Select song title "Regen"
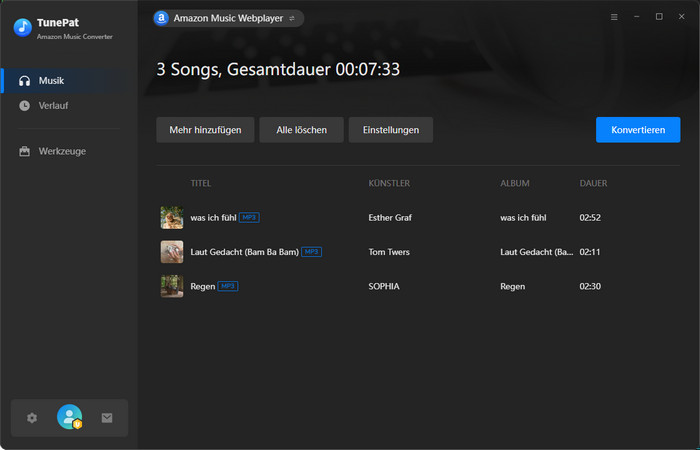Viewport: 700px width, 450px height. tap(203, 286)
